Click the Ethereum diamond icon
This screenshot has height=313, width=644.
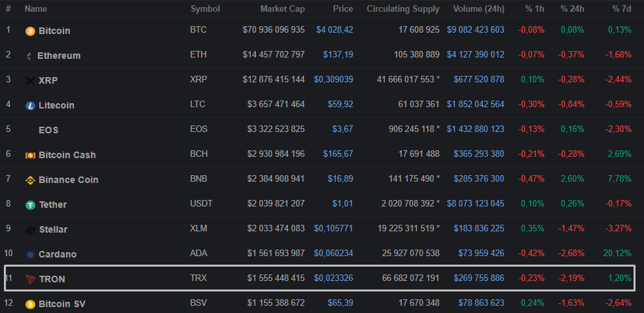pos(29,56)
